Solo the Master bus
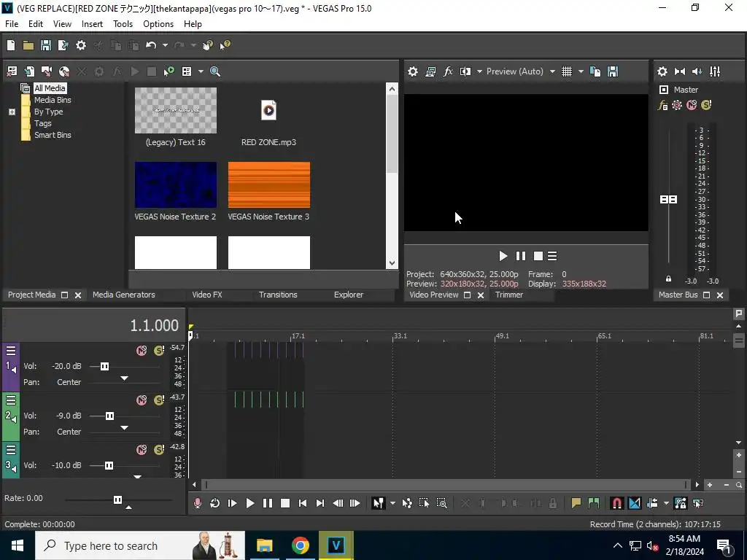The image size is (747, 560). (706, 105)
